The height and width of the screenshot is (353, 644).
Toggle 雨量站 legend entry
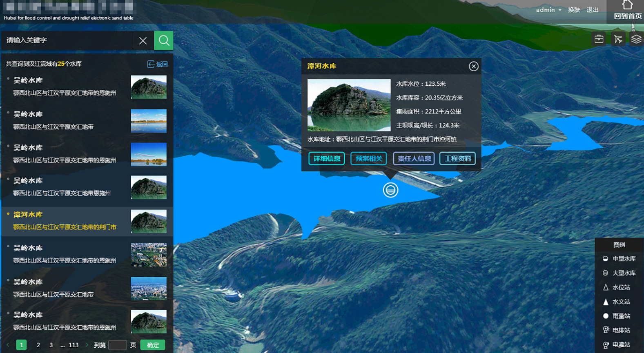coord(617,316)
